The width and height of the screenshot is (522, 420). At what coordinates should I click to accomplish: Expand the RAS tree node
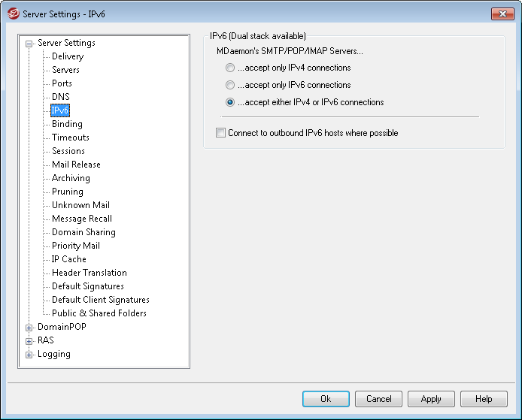tap(29, 341)
